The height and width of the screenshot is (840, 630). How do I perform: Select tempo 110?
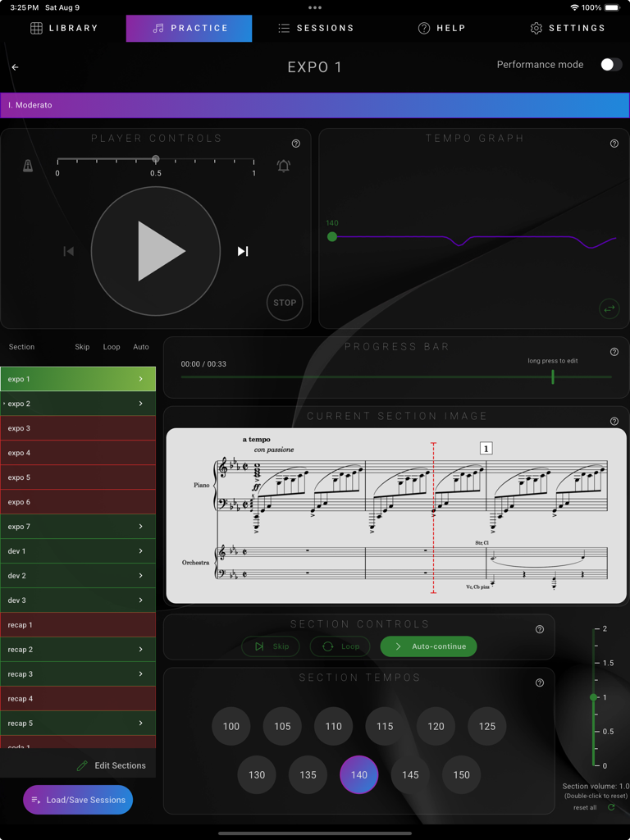[333, 727]
